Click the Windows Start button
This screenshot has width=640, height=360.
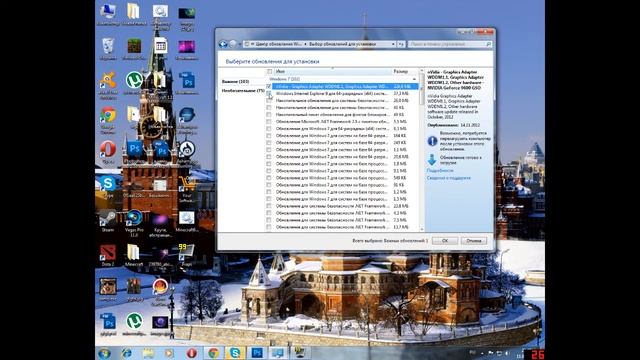pos(104,353)
